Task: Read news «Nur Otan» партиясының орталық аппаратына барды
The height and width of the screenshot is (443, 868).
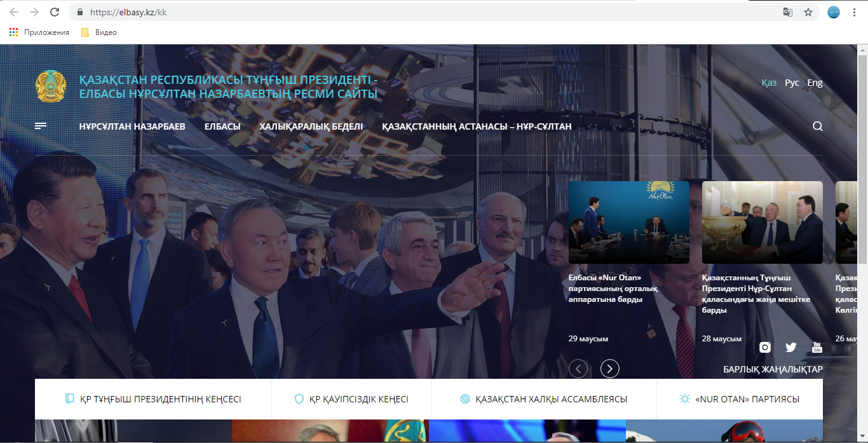Action: 613,289
